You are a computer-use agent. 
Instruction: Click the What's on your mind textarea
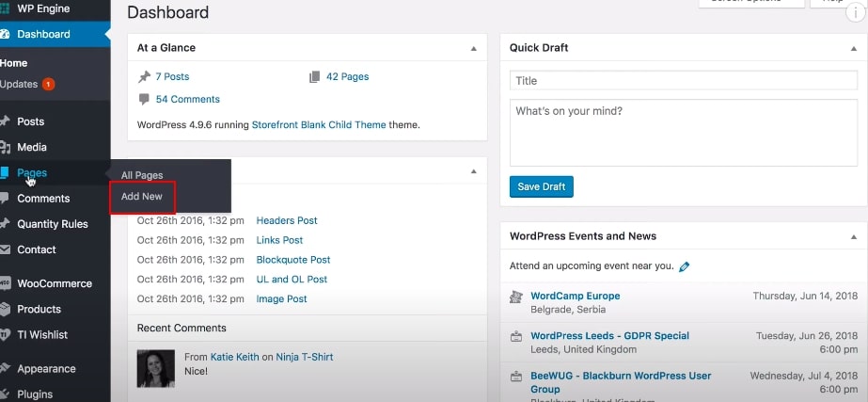[684, 132]
